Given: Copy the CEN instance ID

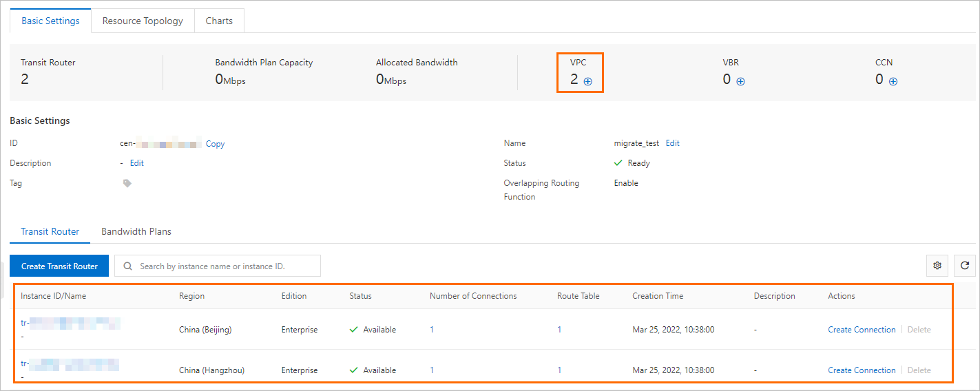Looking at the screenshot, I should click(x=215, y=144).
